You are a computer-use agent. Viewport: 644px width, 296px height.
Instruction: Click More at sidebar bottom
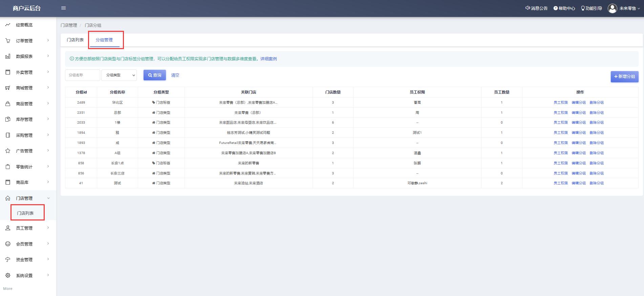[8, 289]
